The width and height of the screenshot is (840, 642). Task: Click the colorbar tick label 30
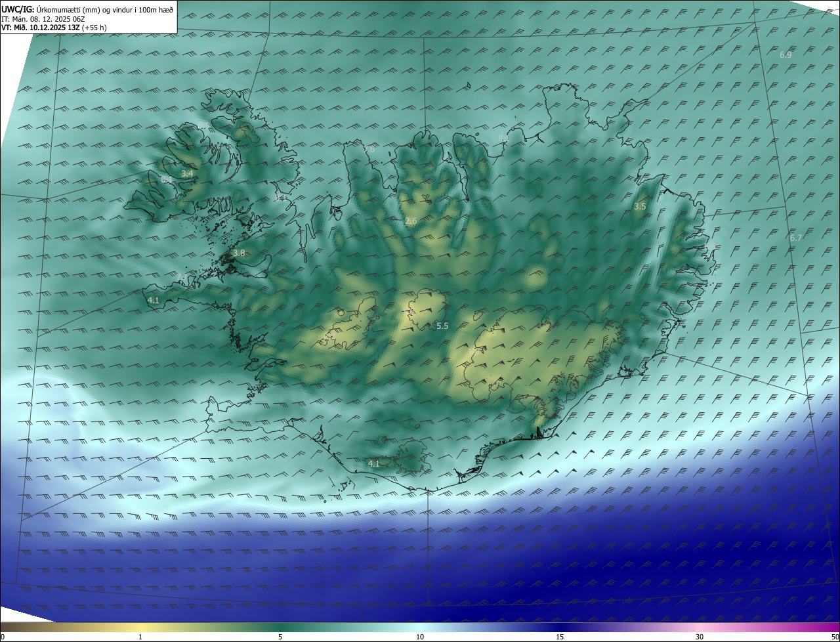700,637
